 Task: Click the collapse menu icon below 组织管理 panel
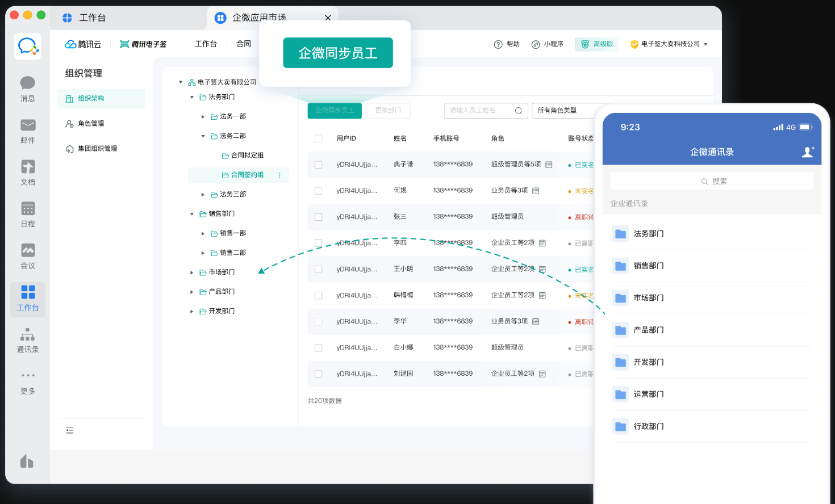70,430
